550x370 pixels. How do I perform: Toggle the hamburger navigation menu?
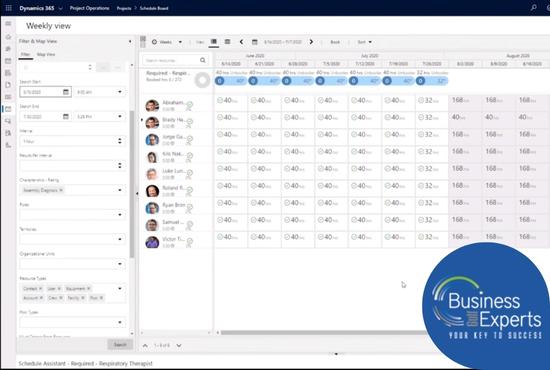coord(8,23)
